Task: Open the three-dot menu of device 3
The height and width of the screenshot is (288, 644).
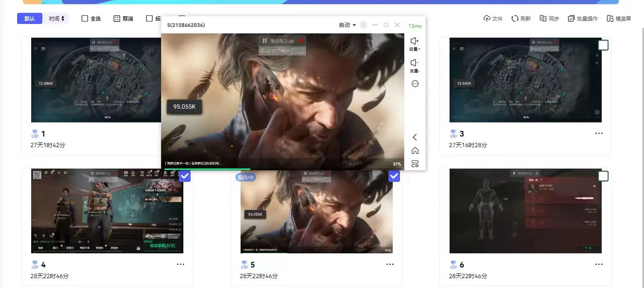Action: (599, 134)
